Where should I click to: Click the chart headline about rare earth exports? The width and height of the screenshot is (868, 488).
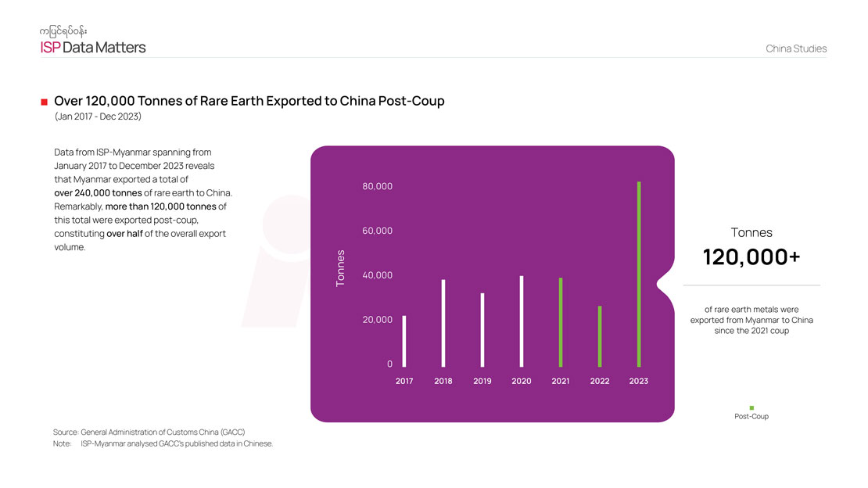(249, 102)
